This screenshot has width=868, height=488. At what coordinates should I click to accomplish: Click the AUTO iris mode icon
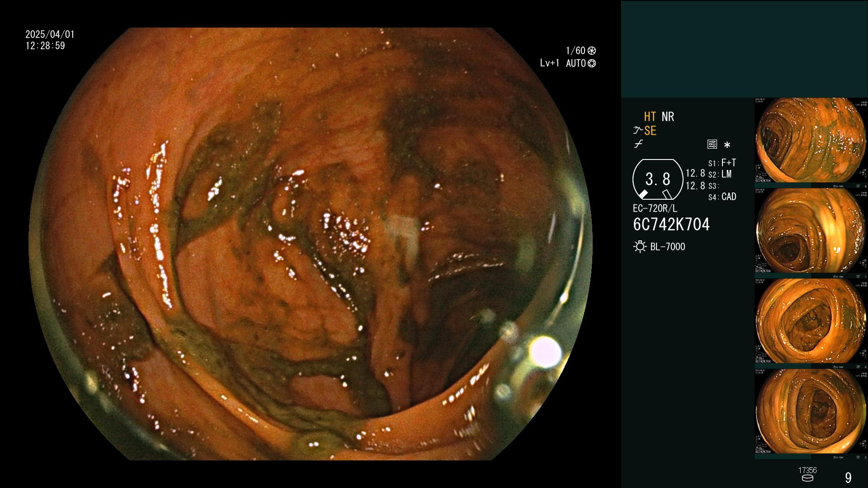(592, 64)
